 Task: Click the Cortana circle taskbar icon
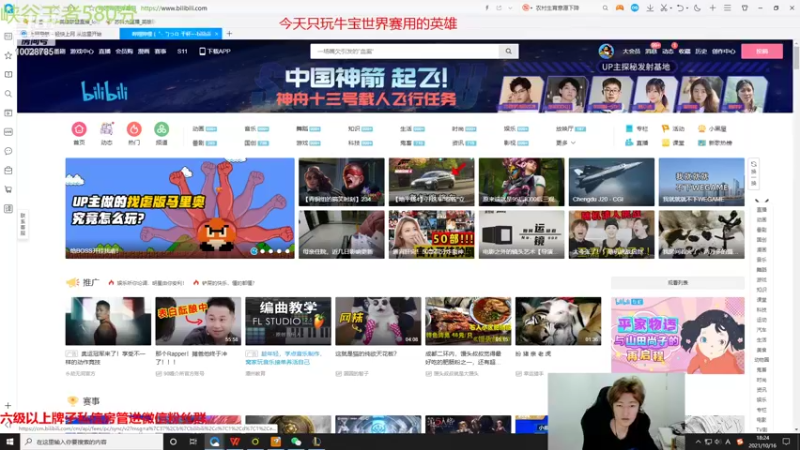pyautogui.click(x=173, y=442)
